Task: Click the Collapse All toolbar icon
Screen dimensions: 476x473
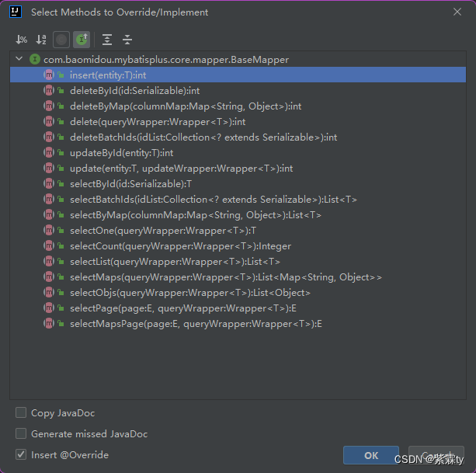Action: [127, 40]
